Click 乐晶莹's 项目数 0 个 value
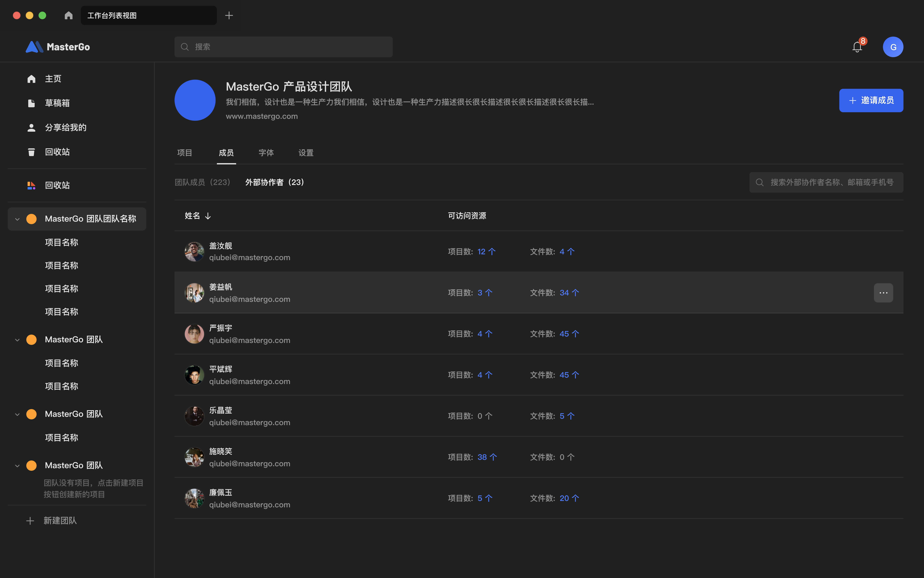This screenshot has height=578, width=924. tap(485, 416)
